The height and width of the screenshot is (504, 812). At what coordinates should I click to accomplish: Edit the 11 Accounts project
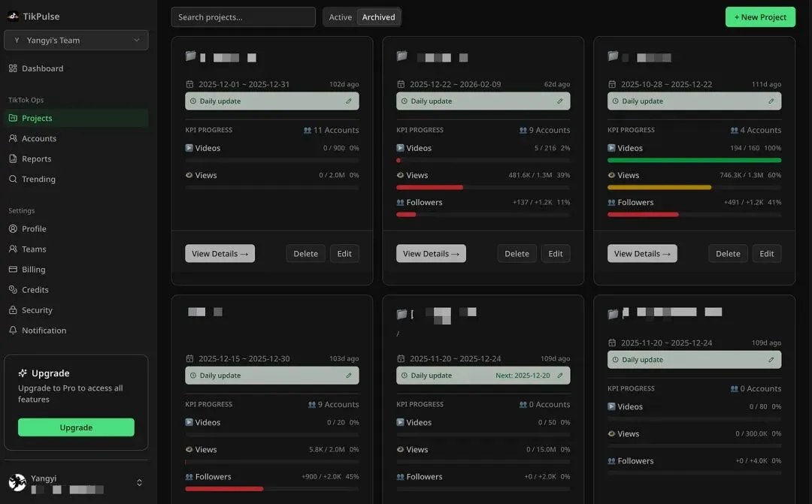tap(344, 254)
